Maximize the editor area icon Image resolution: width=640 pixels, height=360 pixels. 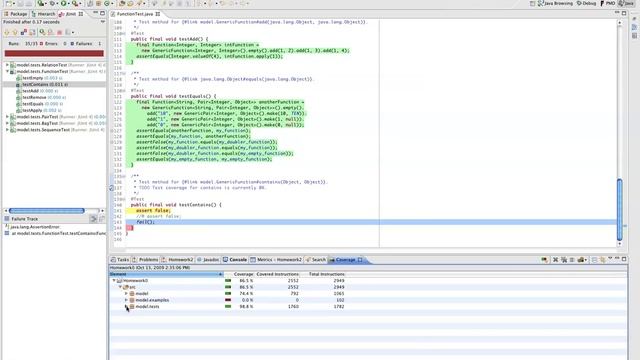click(624, 13)
